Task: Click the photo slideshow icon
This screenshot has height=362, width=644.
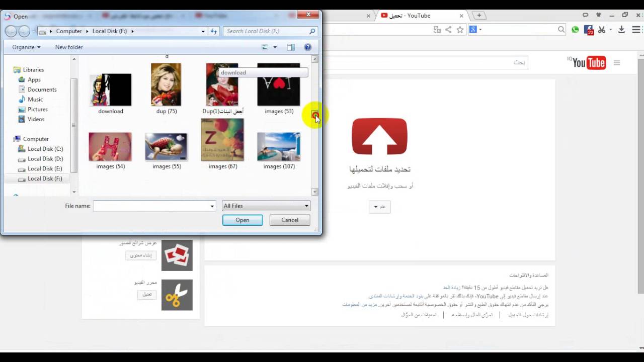Action: 177,255
